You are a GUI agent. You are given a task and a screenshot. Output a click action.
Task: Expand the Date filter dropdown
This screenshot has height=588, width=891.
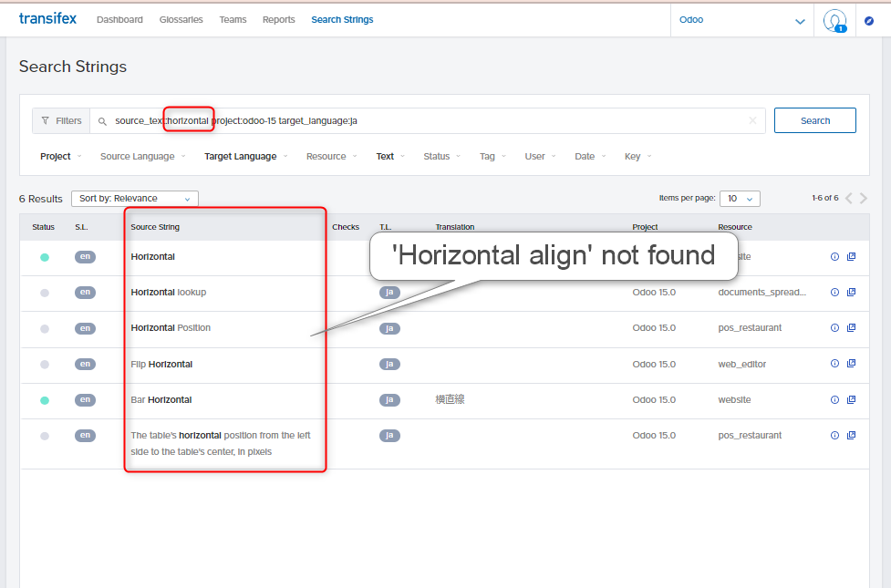tap(590, 156)
